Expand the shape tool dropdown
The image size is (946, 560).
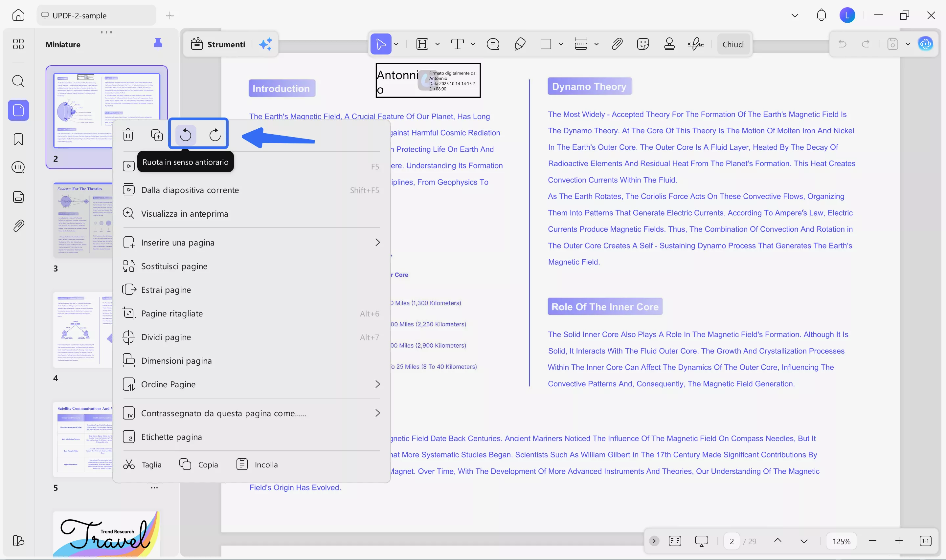(561, 44)
